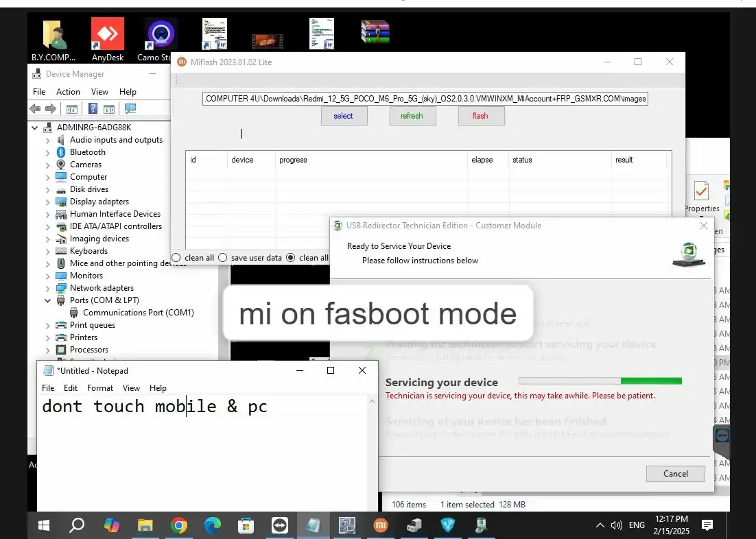This screenshot has width=756, height=539.
Task: Open the AnyDesk desktop shortcut
Action: 108,40
